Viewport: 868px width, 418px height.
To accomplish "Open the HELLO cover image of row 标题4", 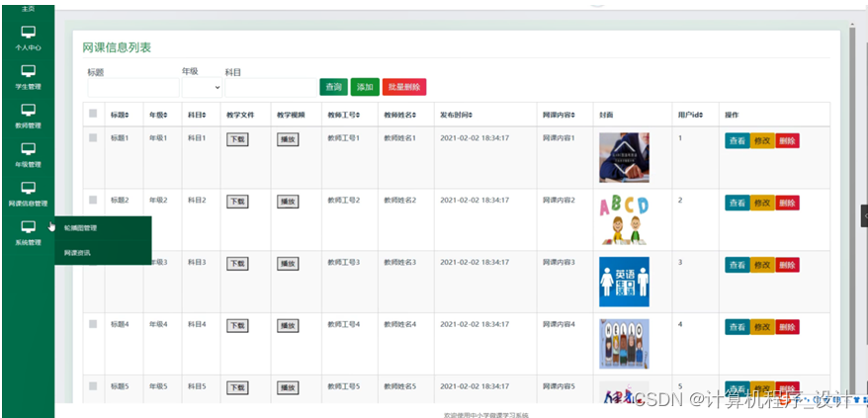I will point(624,344).
